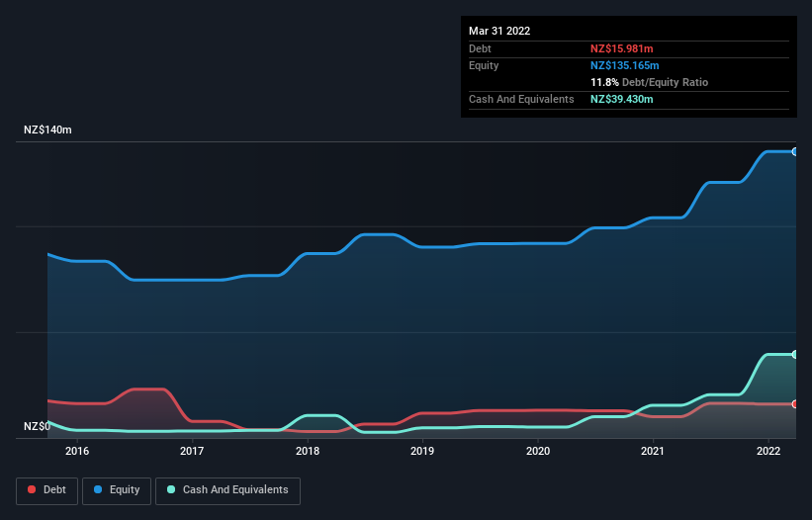Toggle Cash And Equivalents legend button
The image size is (812, 520).
[x=227, y=490]
